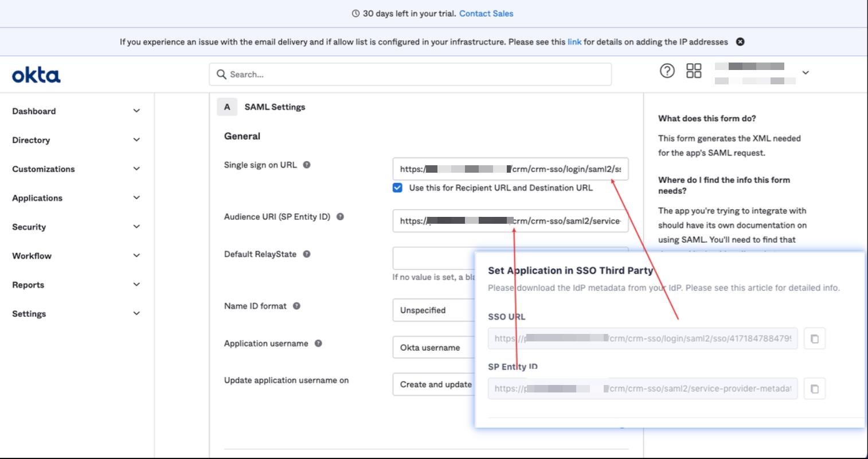Uncheck Use this for Recipient URL checkbox
The image size is (868, 459).
tap(397, 188)
